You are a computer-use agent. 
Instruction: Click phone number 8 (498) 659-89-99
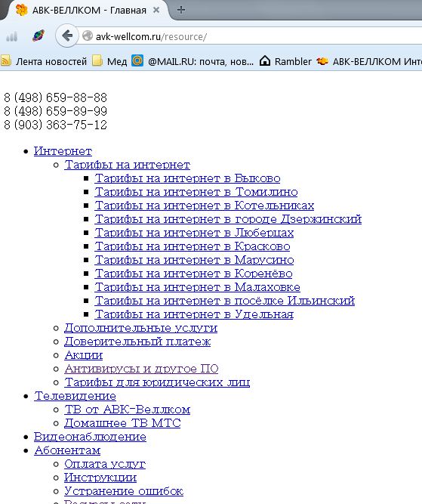55,111
